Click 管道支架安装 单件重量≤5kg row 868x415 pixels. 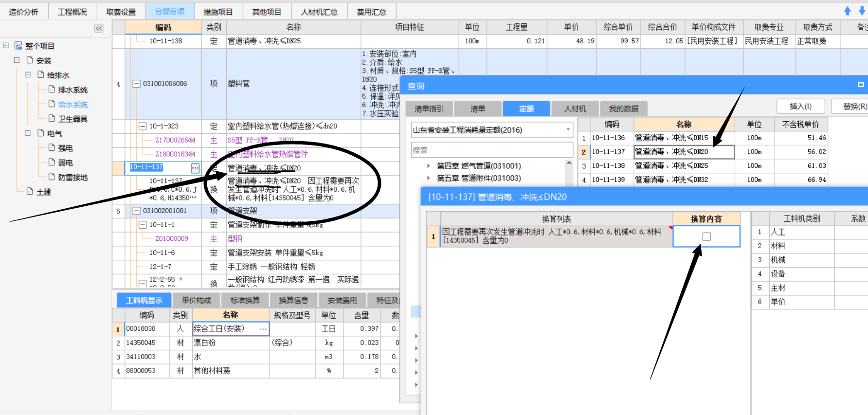[x=256, y=253]
